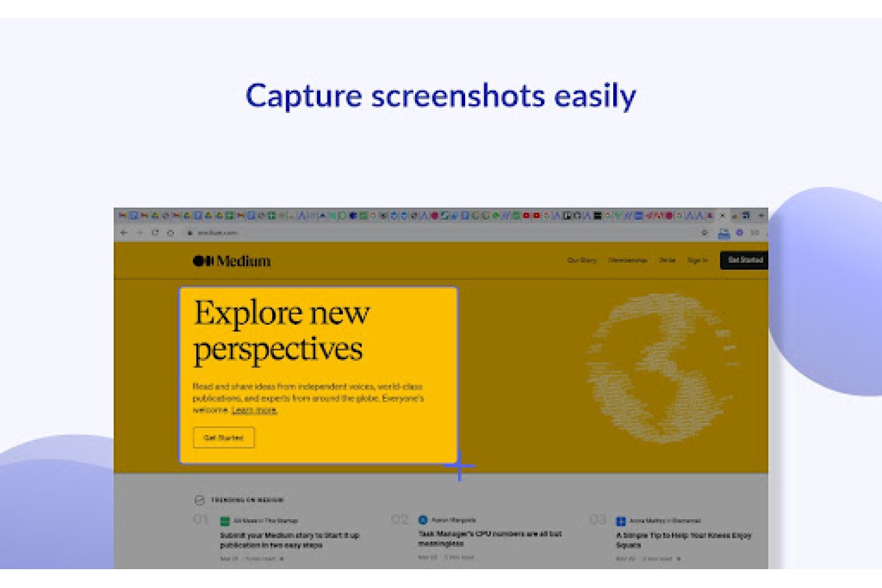Click the 'Explore new perspectives' headline
The image size is (882, 588).
pyautogui.click(x=282, y=331)
